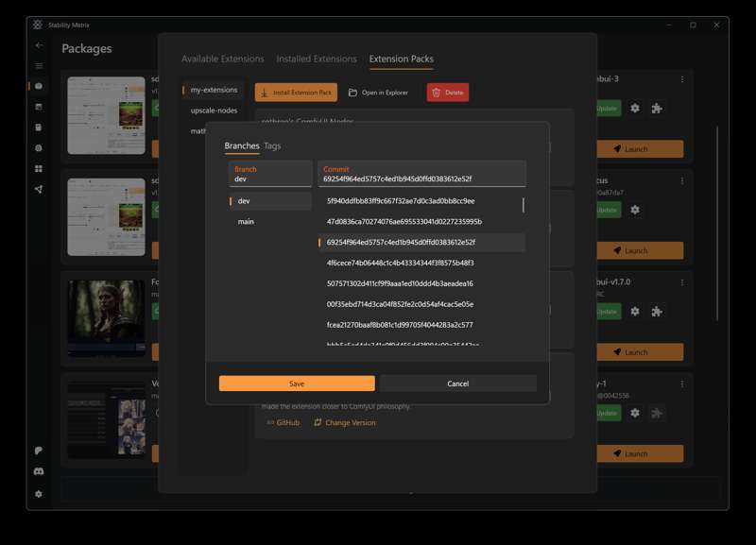Open Settings gear at the sidebar bottom
The width and height of the screenshot is (756, 545).
39,494
